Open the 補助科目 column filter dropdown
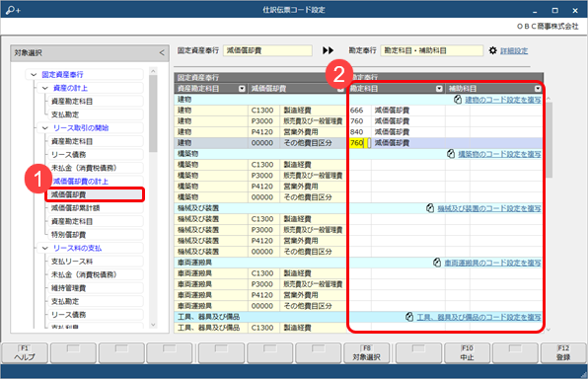Viewport: 588px width, 379px height. [x=538, y=89]
